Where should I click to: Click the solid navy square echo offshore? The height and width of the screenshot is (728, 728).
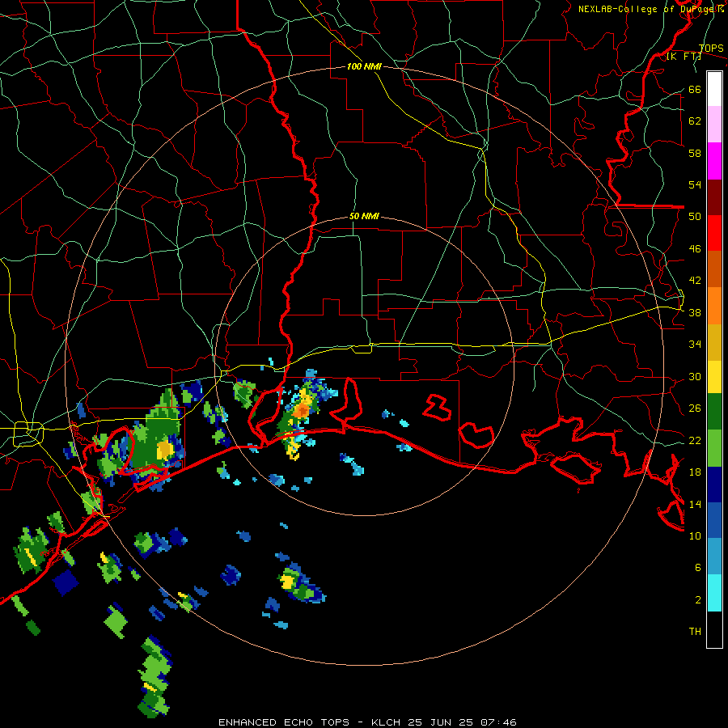[x=66, y=582]
